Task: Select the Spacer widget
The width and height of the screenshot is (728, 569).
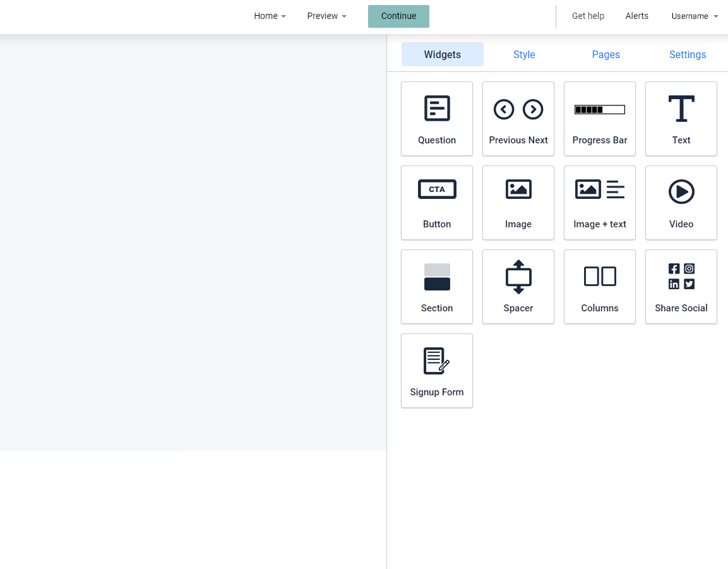Action: pos(518,287)
